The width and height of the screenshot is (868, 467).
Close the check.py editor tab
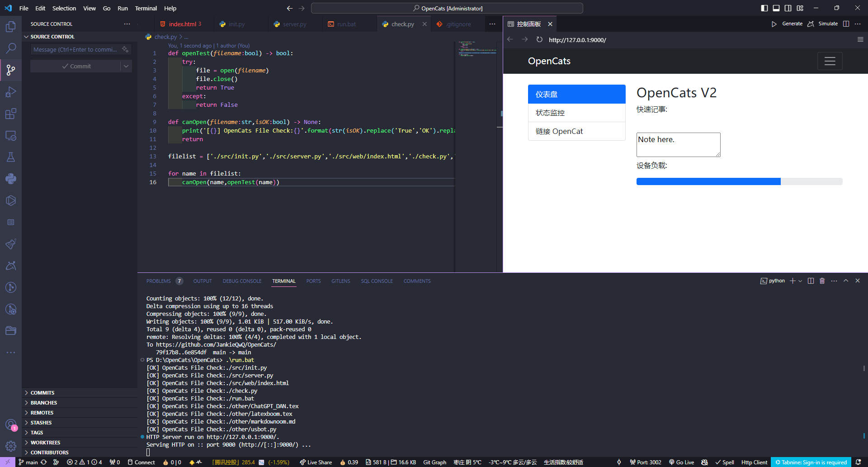click(x=425, y=24)
